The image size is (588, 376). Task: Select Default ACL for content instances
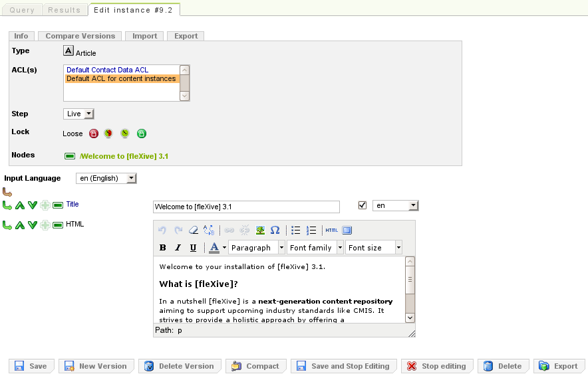121,78
